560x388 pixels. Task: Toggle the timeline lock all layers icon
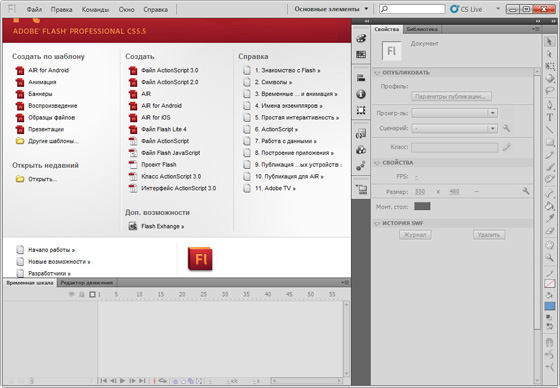tap(82, 294)
